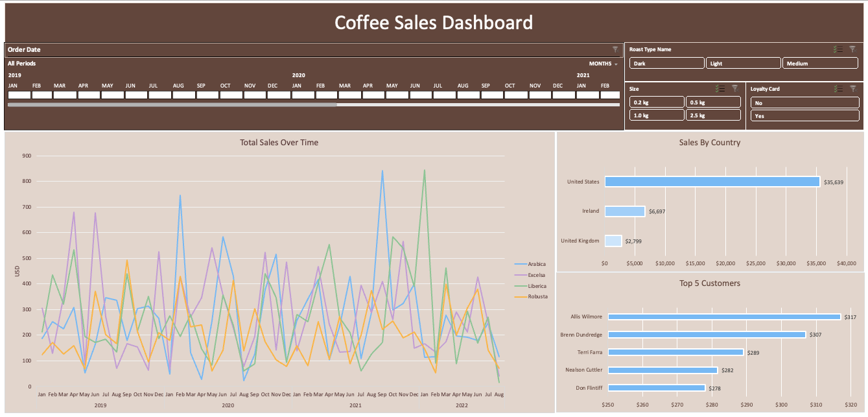
Task: Click the 1.0 kg size button
Action: 656,115
